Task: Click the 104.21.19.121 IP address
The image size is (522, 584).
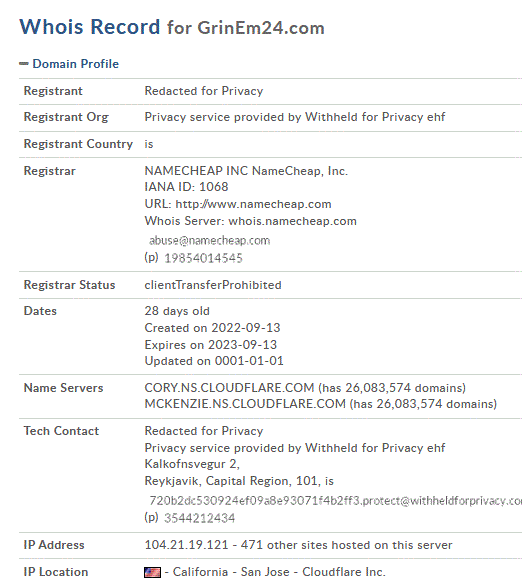Action: click(x=186, y=545)
